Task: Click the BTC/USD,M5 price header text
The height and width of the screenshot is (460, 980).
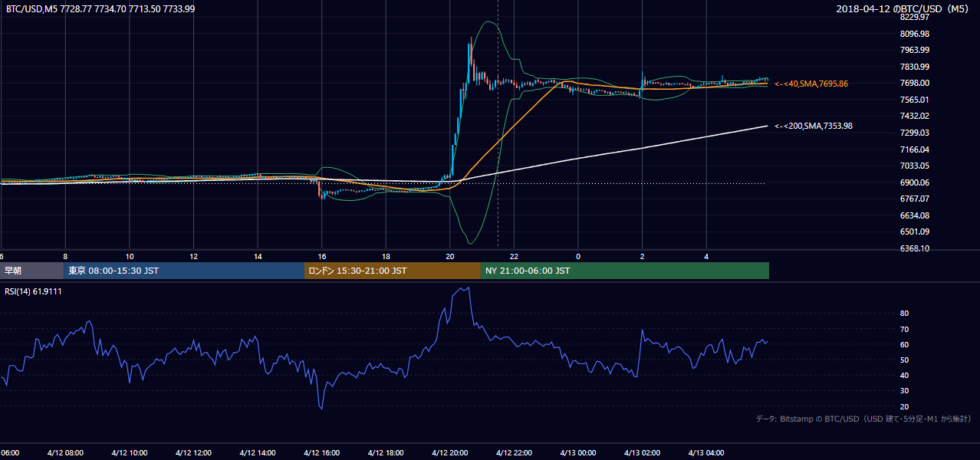Action: click(100, 8)
